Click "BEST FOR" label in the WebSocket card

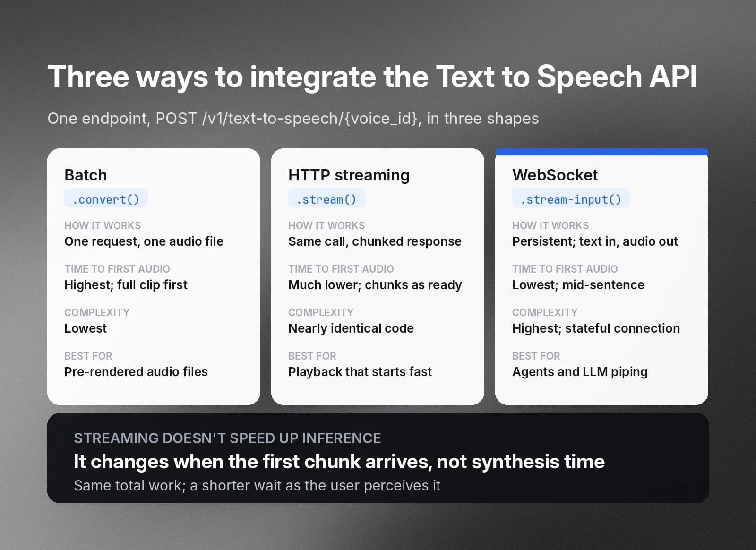[536, 356]
